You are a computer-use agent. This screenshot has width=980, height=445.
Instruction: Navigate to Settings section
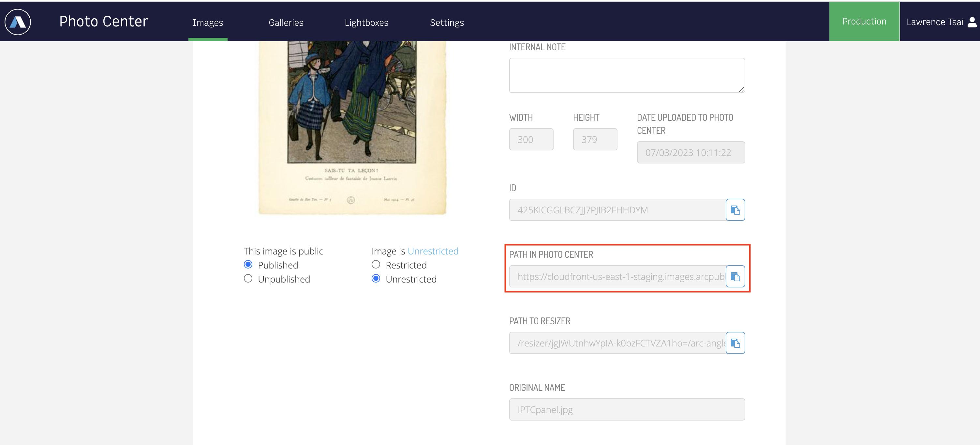click(447, 21)
